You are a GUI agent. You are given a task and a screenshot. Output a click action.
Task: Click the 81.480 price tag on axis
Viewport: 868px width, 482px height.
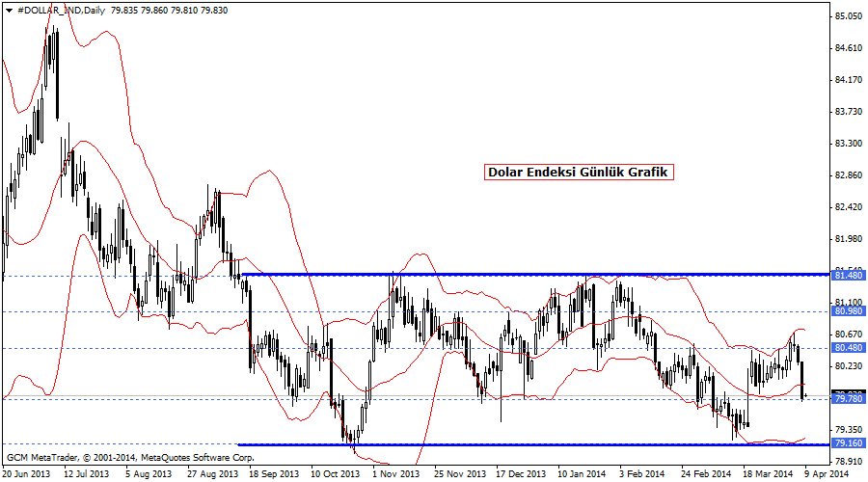[x=848, y=276]
